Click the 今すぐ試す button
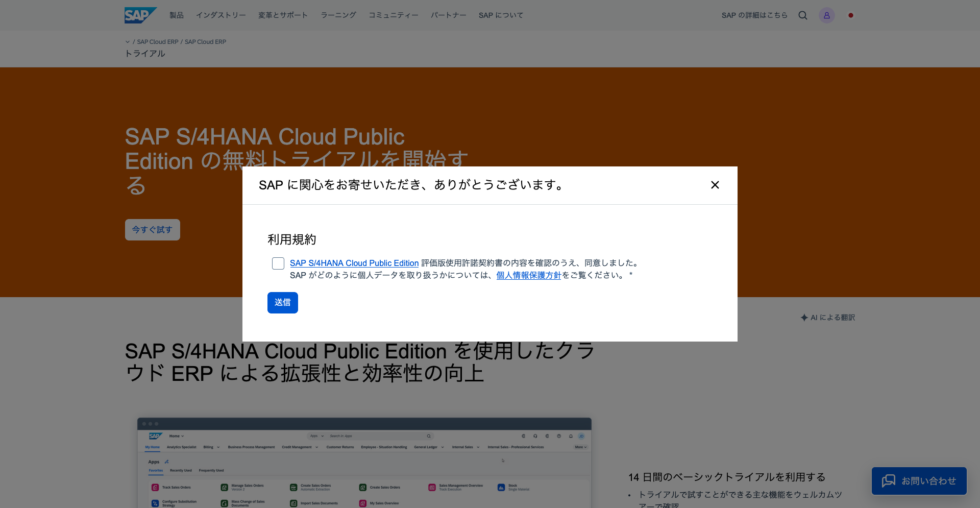This screenshot has width=980, height=508. coord(153,230)
